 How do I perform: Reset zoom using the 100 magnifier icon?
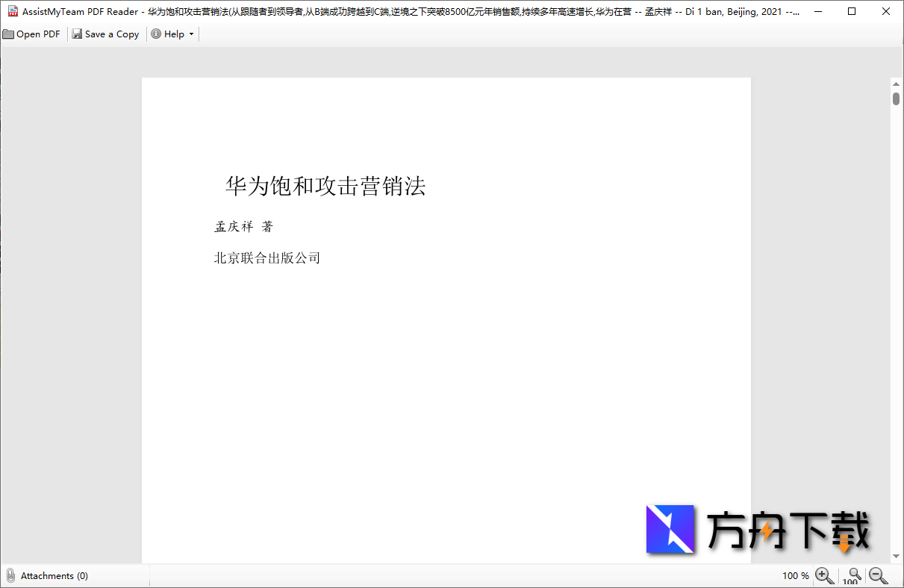coord(851,576)
